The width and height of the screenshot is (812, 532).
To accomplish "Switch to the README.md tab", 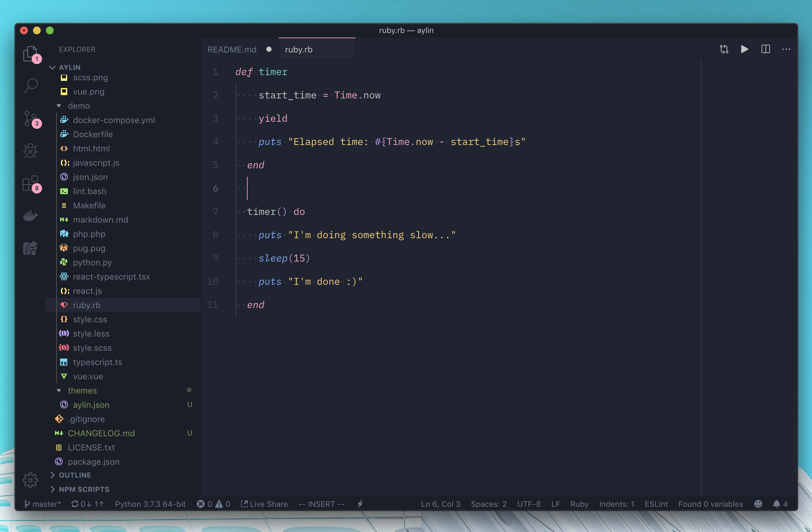I will 232,50.
